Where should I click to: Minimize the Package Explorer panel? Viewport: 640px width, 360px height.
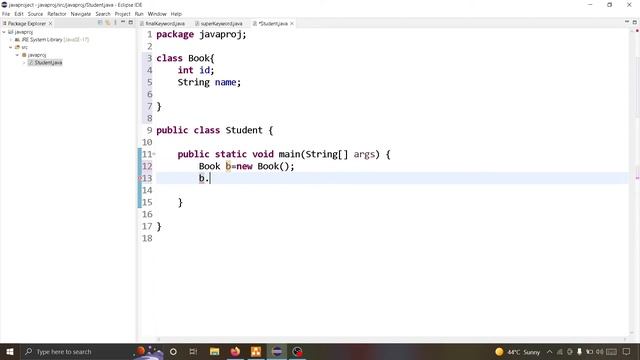click(x=123, y=22)
